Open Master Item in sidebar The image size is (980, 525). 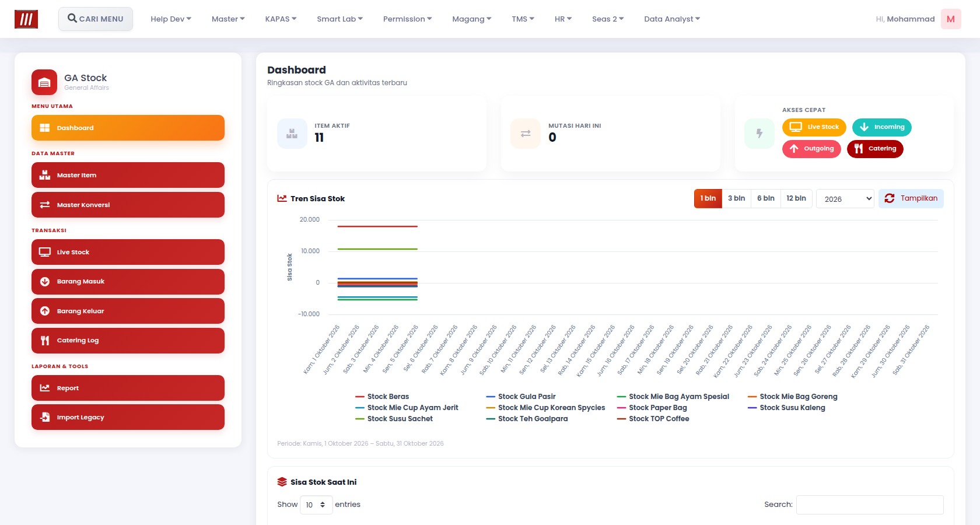coord(128,175)
